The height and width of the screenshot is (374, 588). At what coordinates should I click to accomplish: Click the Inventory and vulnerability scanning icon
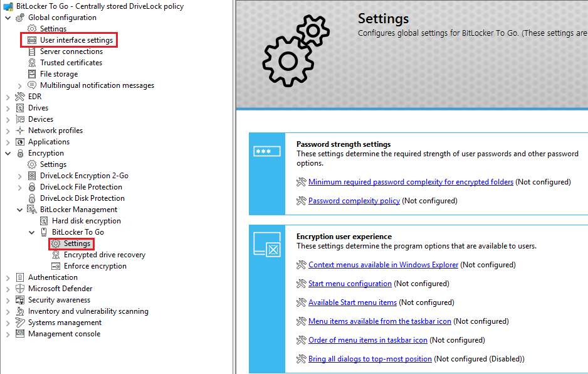point(20,311)
